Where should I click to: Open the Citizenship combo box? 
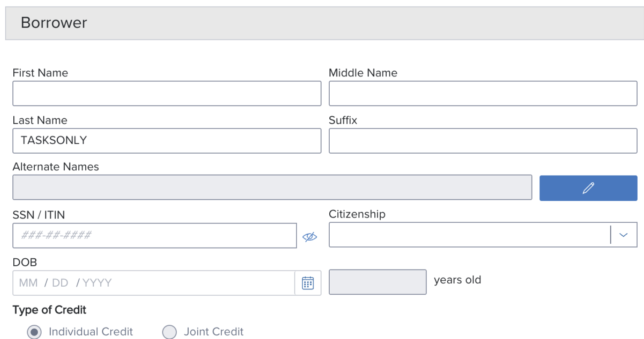click(483, 235)
